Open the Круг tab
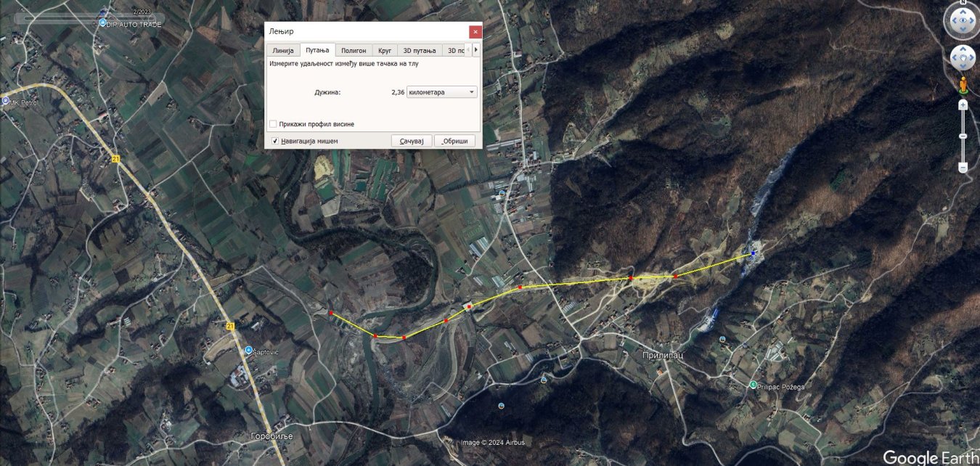Image resolution: width=980 pixels, height=466 pixels. 385,51
